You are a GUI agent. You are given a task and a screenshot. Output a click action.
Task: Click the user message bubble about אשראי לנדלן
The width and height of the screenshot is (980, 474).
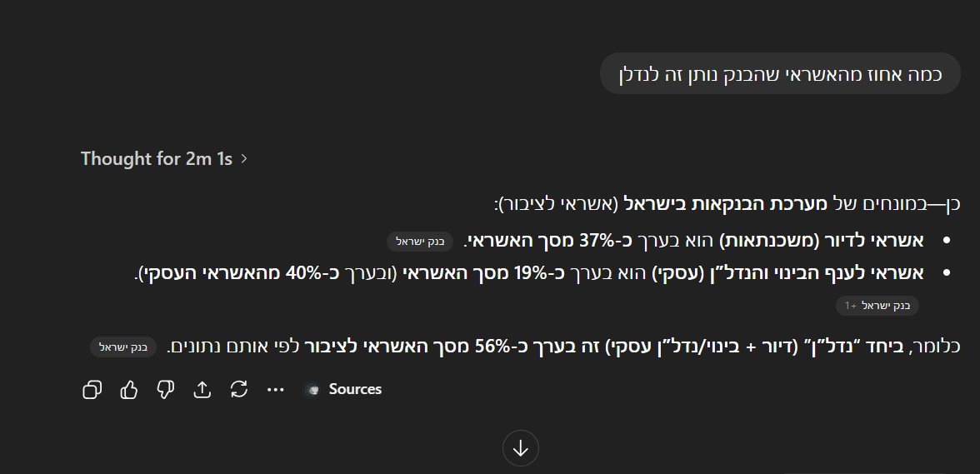[x=780, y=73]
